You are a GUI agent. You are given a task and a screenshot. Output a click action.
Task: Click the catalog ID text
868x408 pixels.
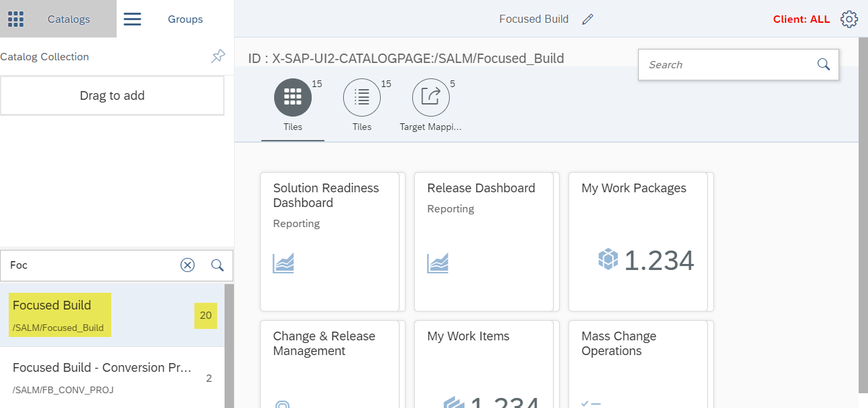(406, 58)
